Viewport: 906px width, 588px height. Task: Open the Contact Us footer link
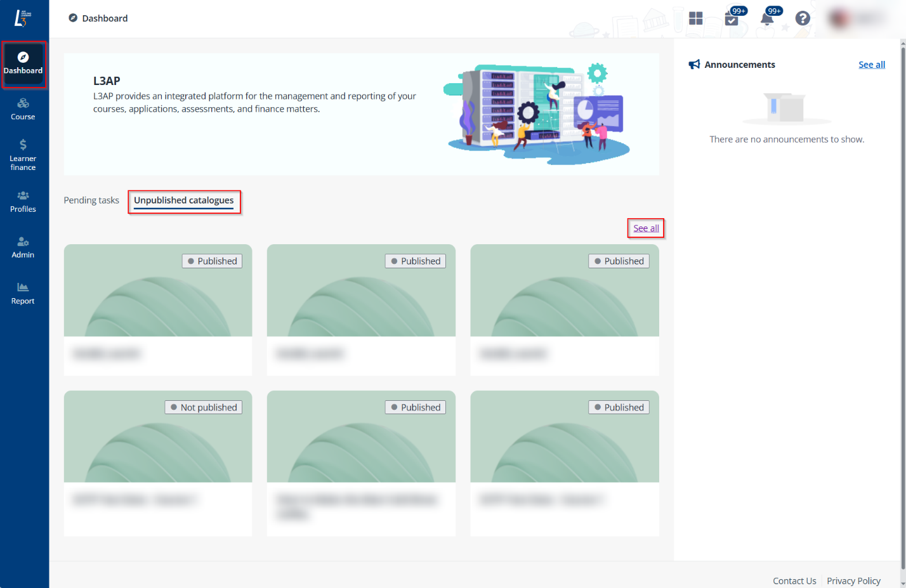click(794, 580)
